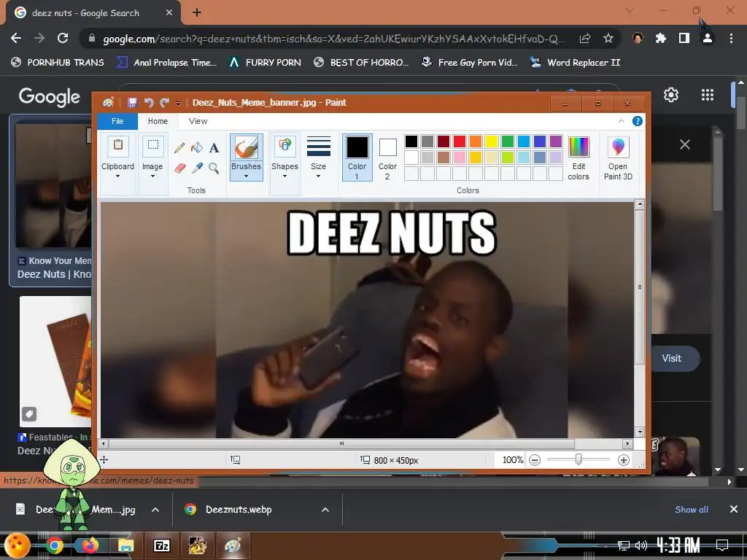Click the Redo arrow in Paint title bar
Image resolution: width=747 pixels, height=560 pixels.
pos(165,102)
